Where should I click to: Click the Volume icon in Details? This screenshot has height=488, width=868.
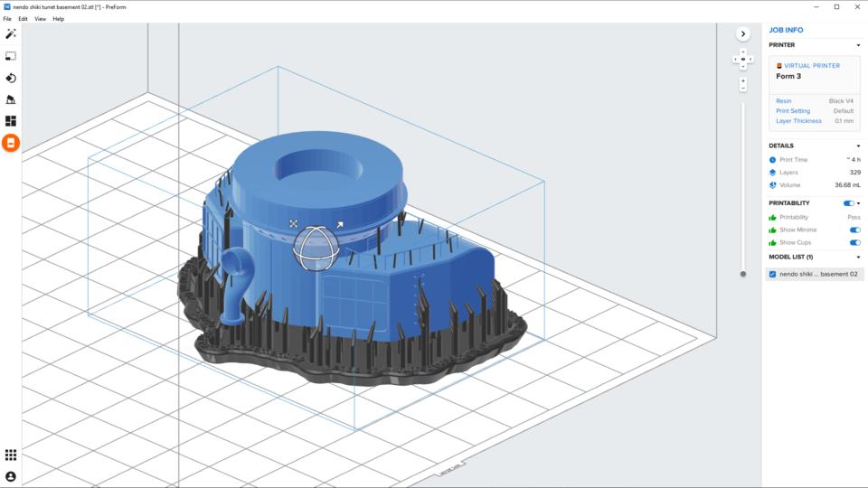pyautogui.click(x=773, y=185)
